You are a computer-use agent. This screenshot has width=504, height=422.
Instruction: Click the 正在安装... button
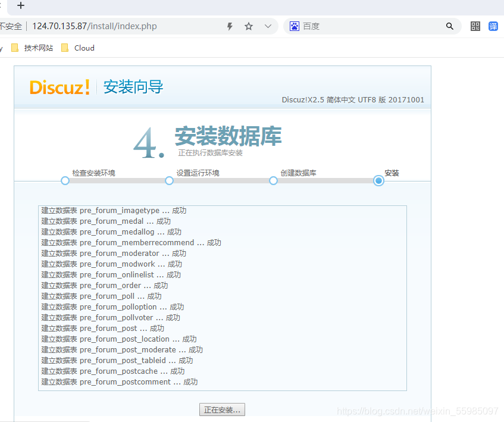coord(222,410)
